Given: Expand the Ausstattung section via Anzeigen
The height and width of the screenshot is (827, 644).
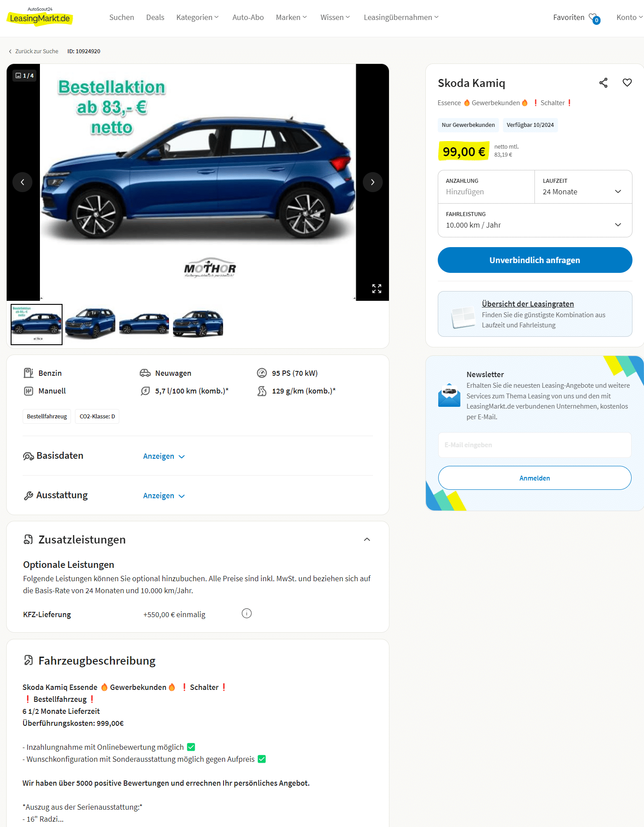Looking at the screenshot, I should click(x=164, y=496).
